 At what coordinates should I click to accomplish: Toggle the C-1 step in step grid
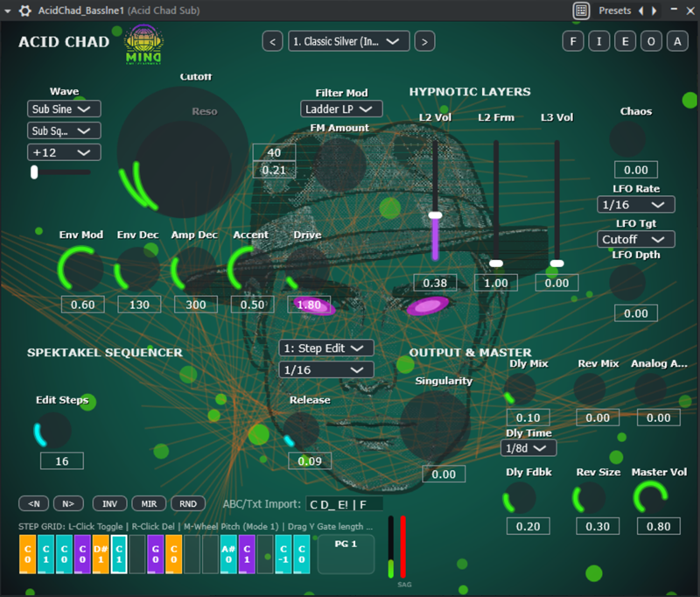pos(283,554)
